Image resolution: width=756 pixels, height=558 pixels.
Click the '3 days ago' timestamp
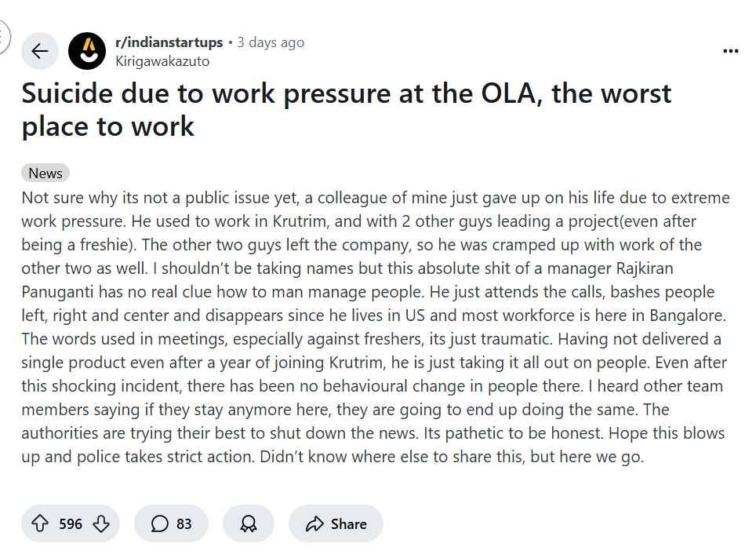[271, 42]
